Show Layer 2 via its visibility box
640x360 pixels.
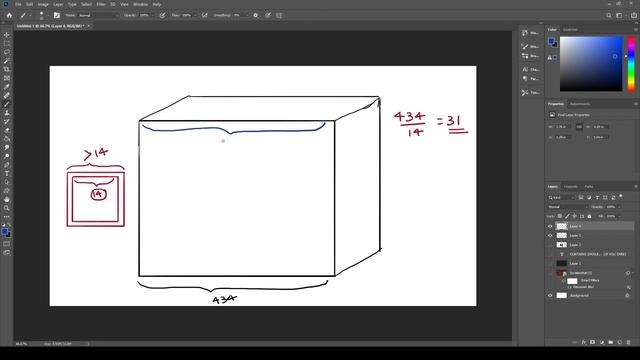[x=550, y=245]
